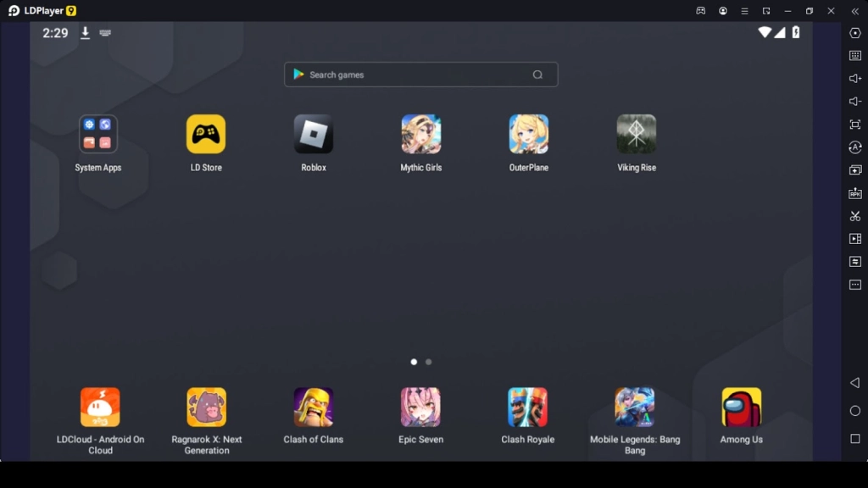Click the 2:29 clock in status bar

[x=55, y=33]
